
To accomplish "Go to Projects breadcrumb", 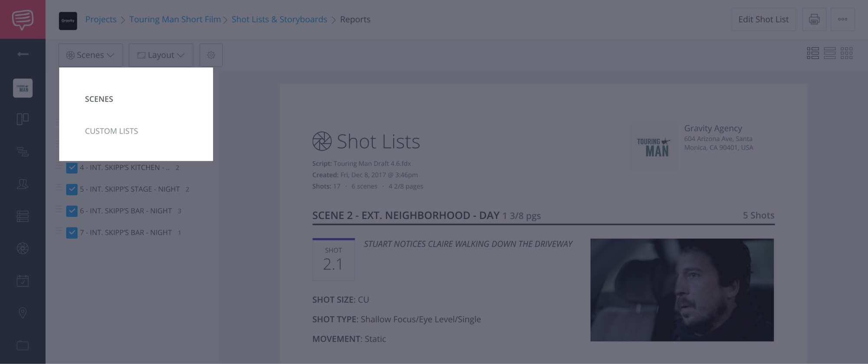I will (101, 20).
